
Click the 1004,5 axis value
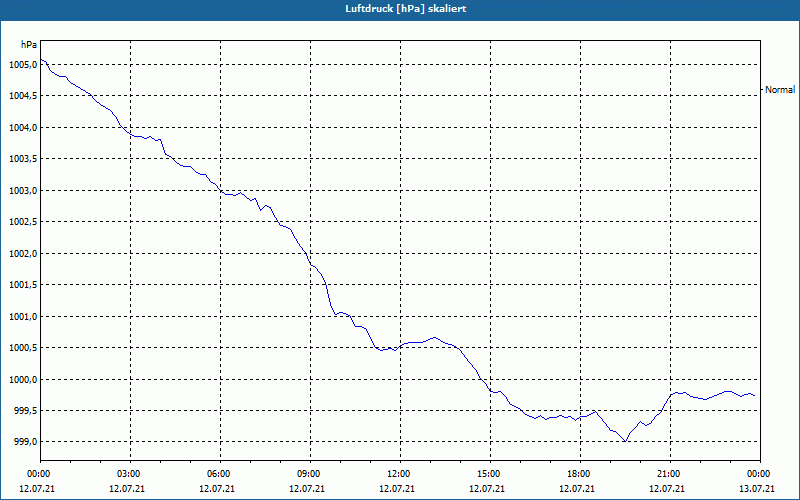(x=23, y=96)
